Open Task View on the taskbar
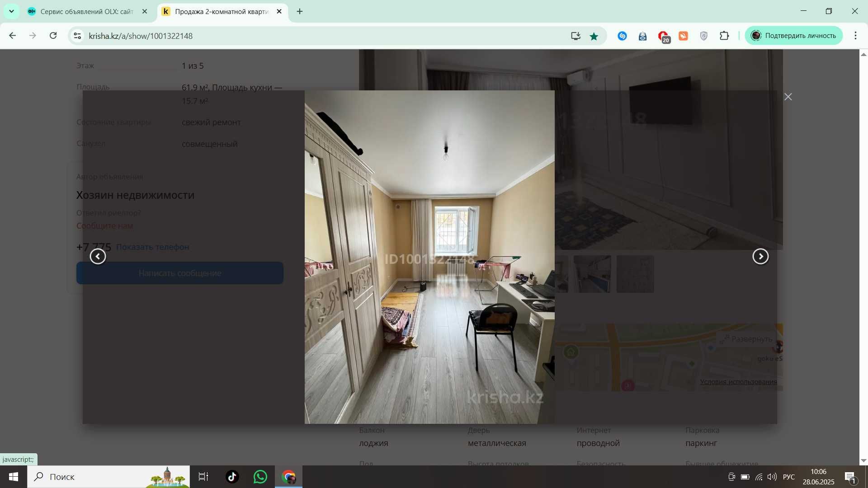The height and width of the screenshot is (488, 868). click(x=203, y=477)
